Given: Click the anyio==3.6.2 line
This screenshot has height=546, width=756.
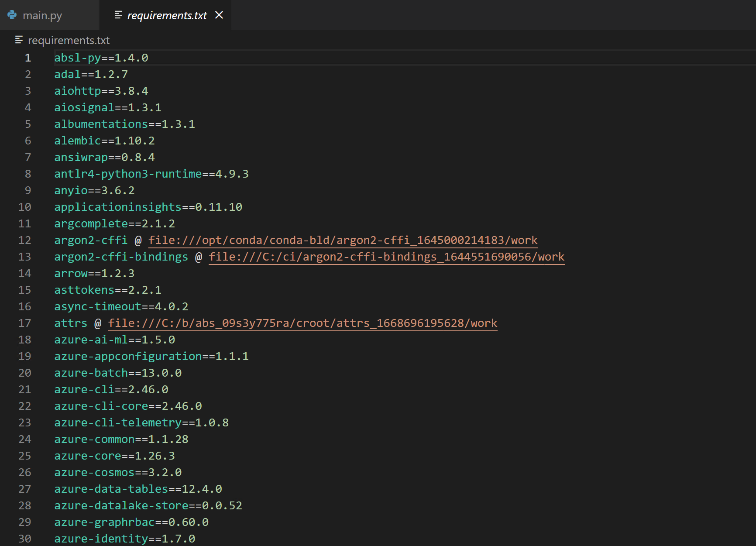Looking at the screenshot, I should pos(95,190).
